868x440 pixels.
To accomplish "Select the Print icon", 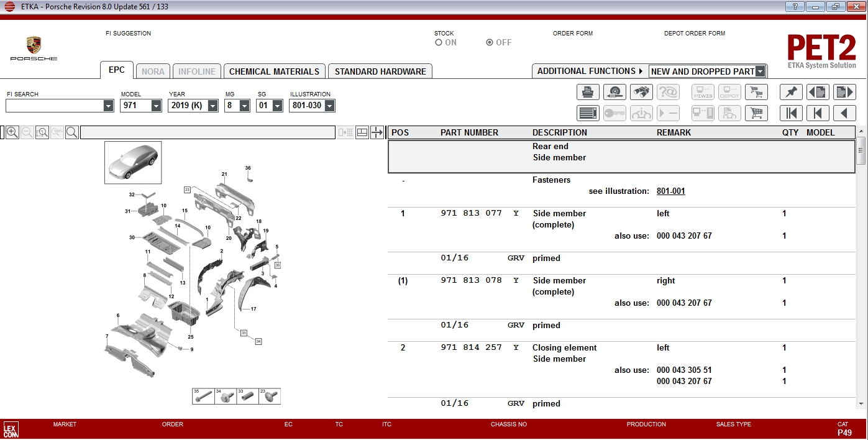I will click(588, 92).
